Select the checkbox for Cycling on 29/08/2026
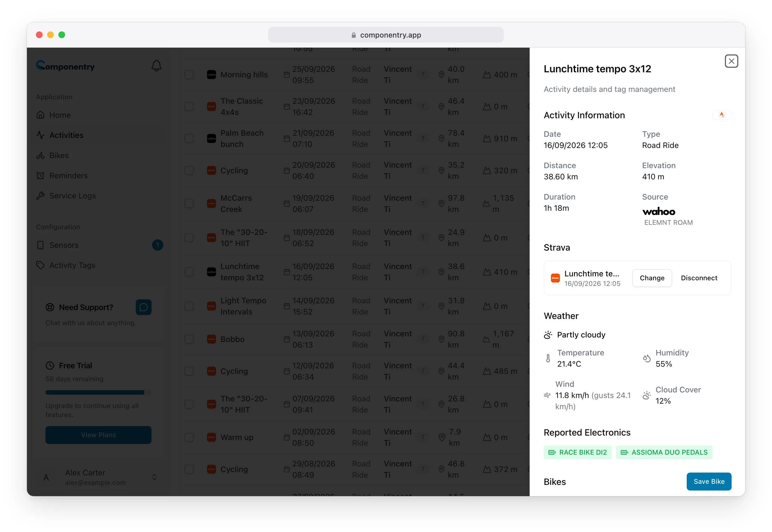This screenshot has height=532, width=772. pyautogui.click(x=189, y=469)
